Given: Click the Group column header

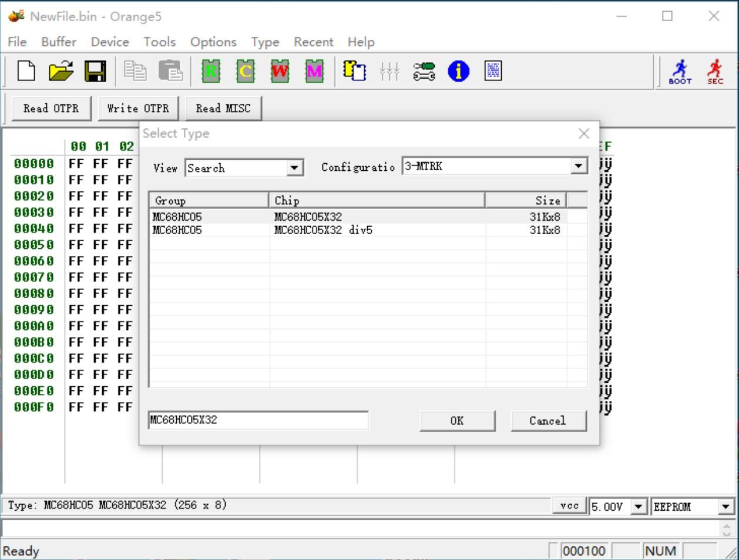Looking at the screenshot, I should (209, 200).
